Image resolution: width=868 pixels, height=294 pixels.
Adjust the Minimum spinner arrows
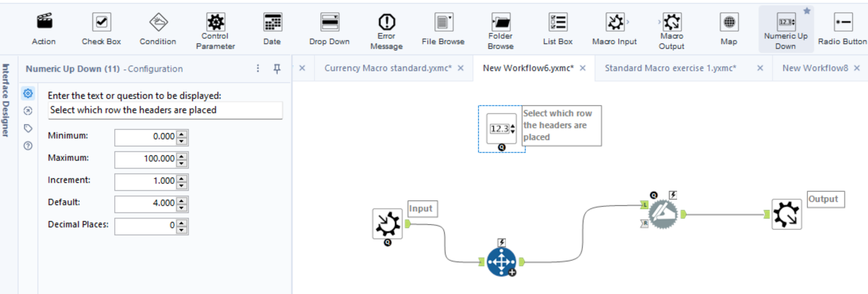(x=182, y=137)
